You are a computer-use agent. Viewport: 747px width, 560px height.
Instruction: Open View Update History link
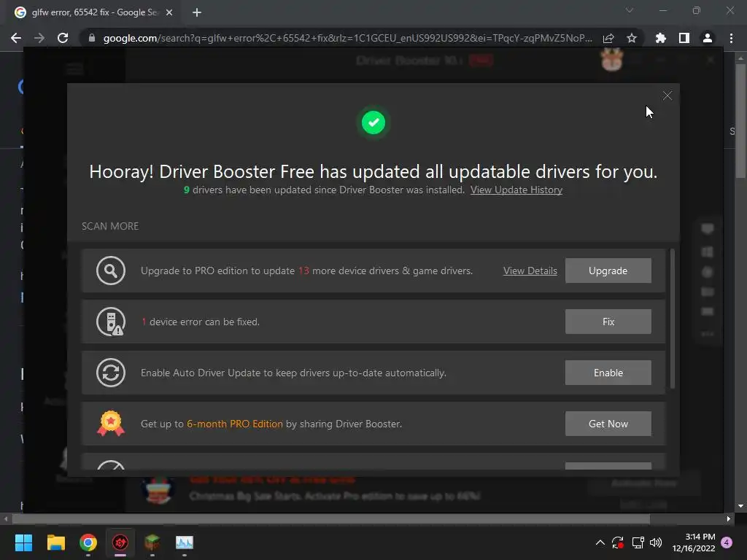coord(516,190)
